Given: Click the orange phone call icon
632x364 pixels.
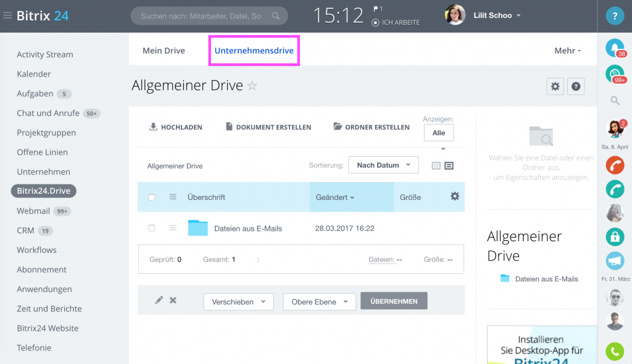Looking at the screenshot, I should tap(615, 165).
